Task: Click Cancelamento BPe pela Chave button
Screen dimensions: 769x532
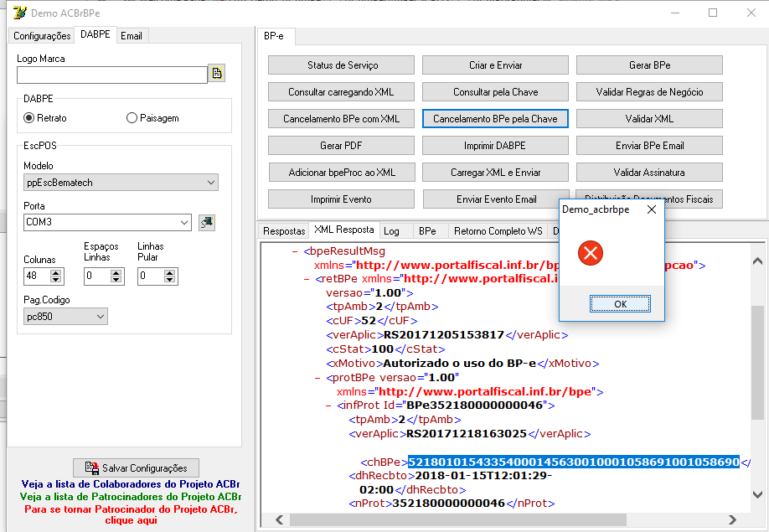Action: coord(495,119)
